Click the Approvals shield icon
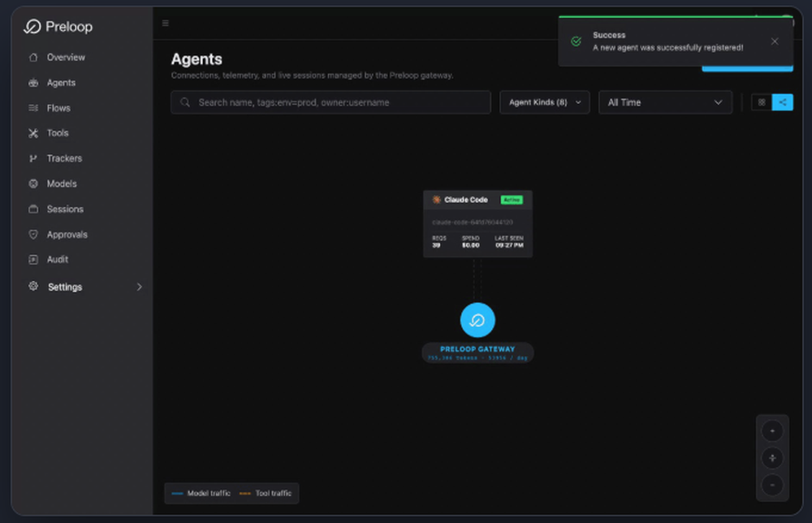812x523 pixels. click(33, 235)
